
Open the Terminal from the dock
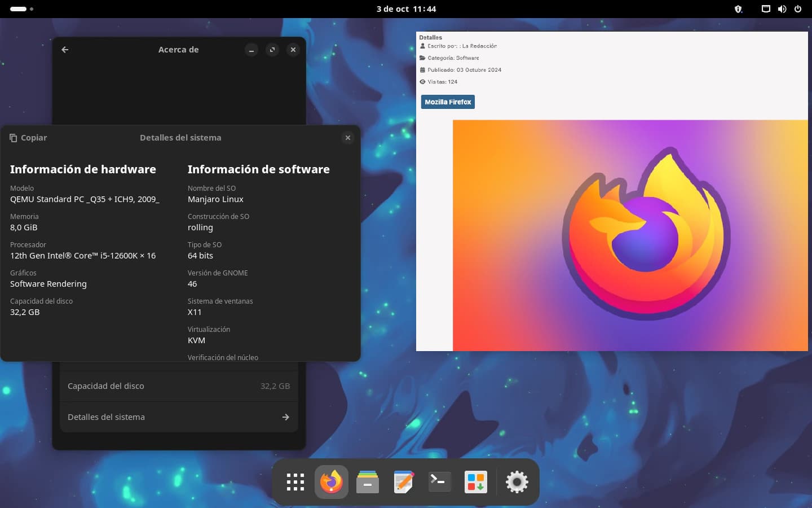[440, 482]
